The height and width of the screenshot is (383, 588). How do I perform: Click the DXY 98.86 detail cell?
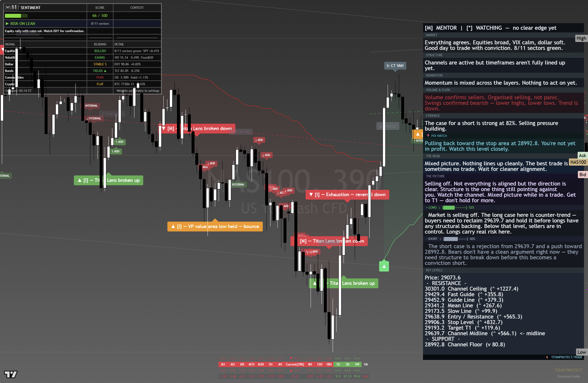click(x=137, y=64)
